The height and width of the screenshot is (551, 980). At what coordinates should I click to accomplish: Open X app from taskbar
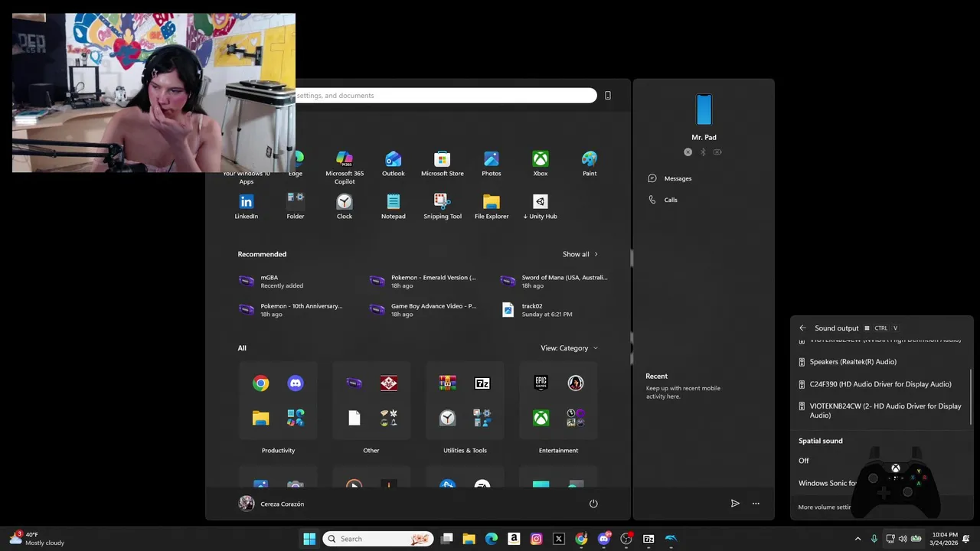click(x=559, y=539)
